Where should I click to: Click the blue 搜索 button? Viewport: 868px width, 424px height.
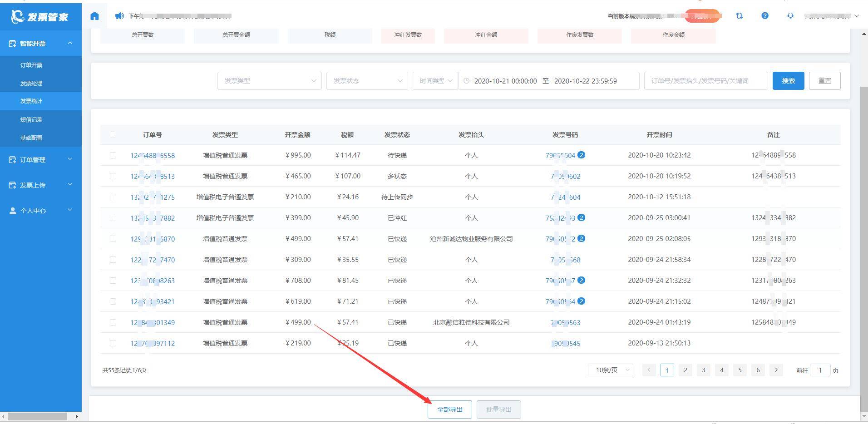(789, 81)
